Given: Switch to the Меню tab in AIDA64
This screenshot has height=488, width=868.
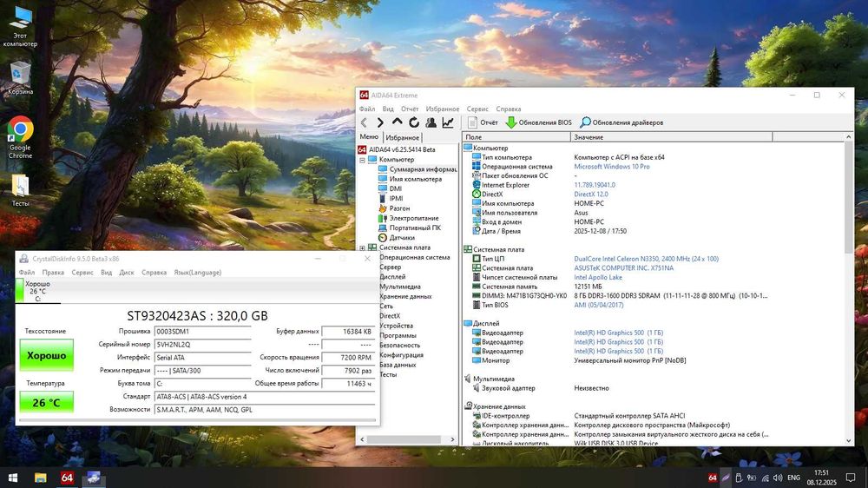Looking at the screenshot, I should point(369,137).
